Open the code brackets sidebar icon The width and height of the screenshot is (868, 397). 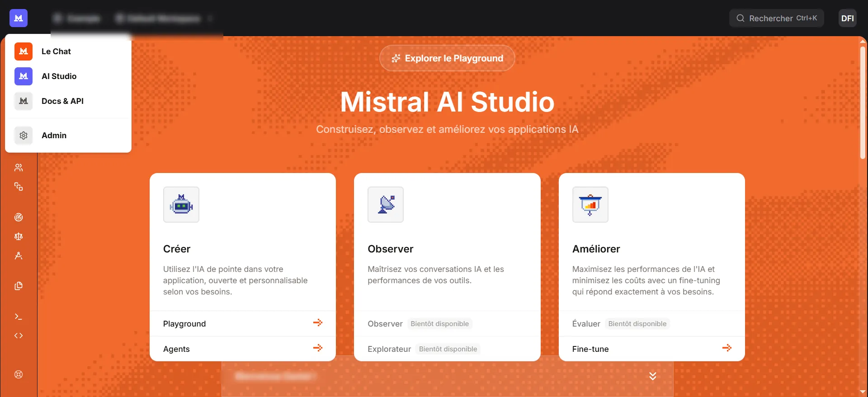tap(19, 336)
